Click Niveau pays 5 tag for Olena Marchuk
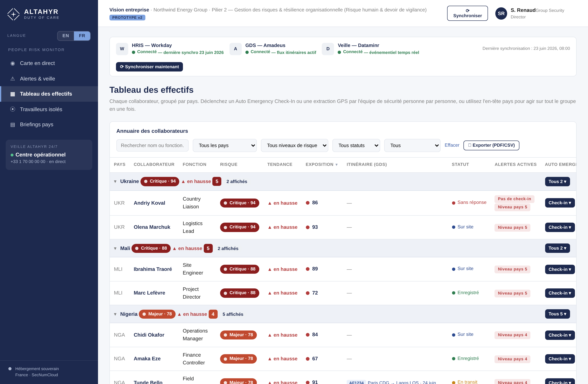Image resolution: width=588 pixels, height=384 pixels. [512, 228]
